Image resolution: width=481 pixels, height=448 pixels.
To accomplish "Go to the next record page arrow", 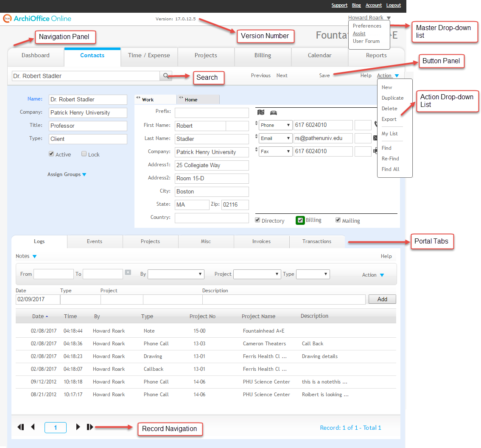I will coord(78,427).
